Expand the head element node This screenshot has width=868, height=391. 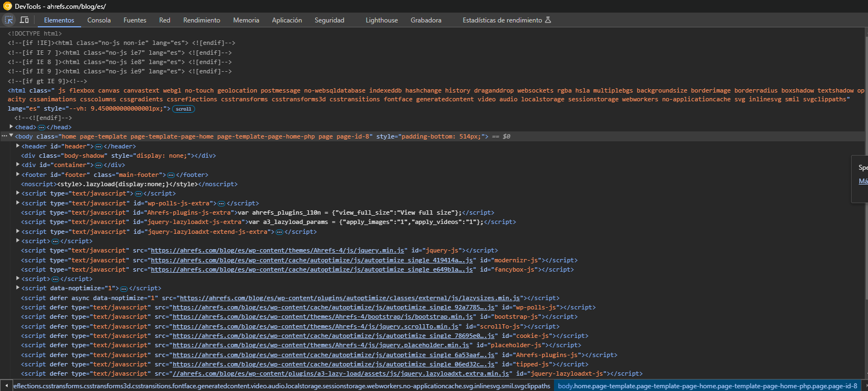coord(12,127)
